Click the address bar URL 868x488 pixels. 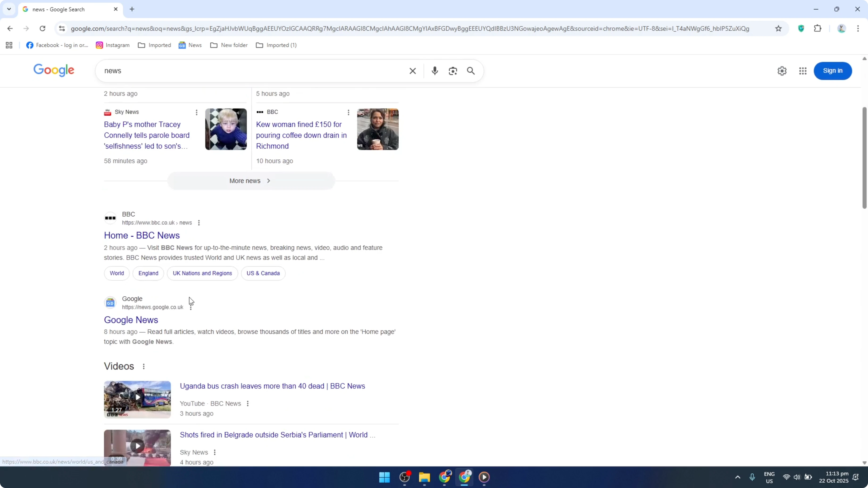click(x=410, y=29)
